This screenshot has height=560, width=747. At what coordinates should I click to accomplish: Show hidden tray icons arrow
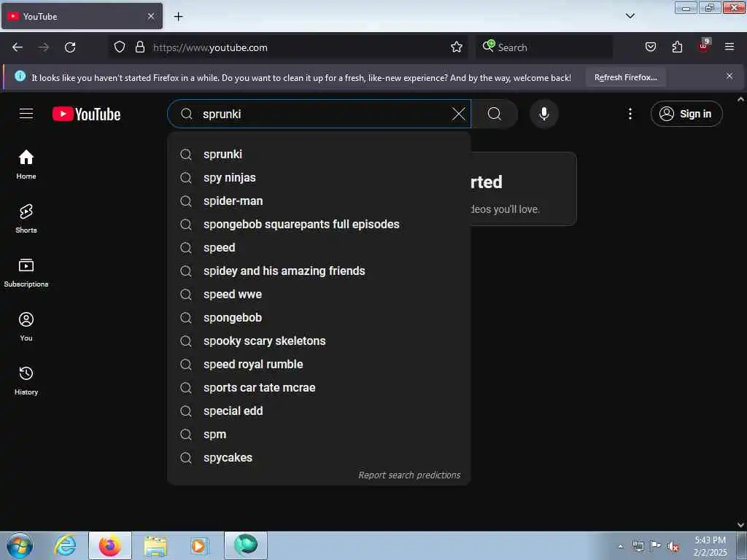(x=620, y=547)
